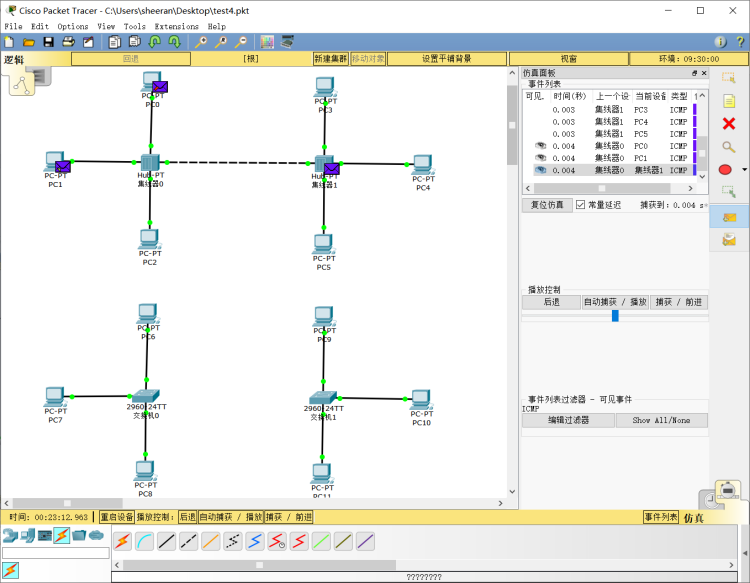Click event list scroll down arrow
Viewport: 750px width, 583px height.
click(x=702, y=176)
